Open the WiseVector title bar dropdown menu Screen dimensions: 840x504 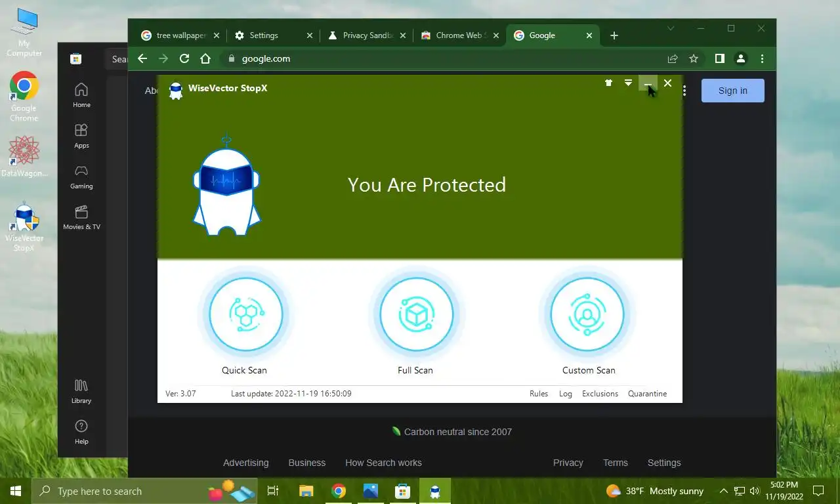pos(628,83)
